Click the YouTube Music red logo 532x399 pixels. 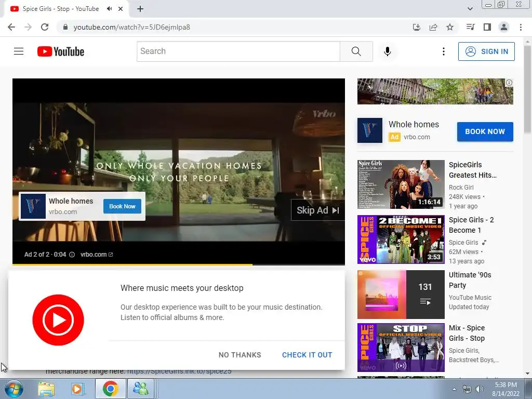tap(58, 320)
